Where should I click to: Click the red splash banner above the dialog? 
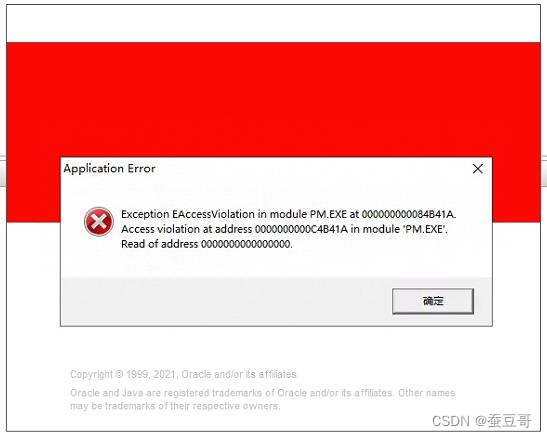coord(274,99)
